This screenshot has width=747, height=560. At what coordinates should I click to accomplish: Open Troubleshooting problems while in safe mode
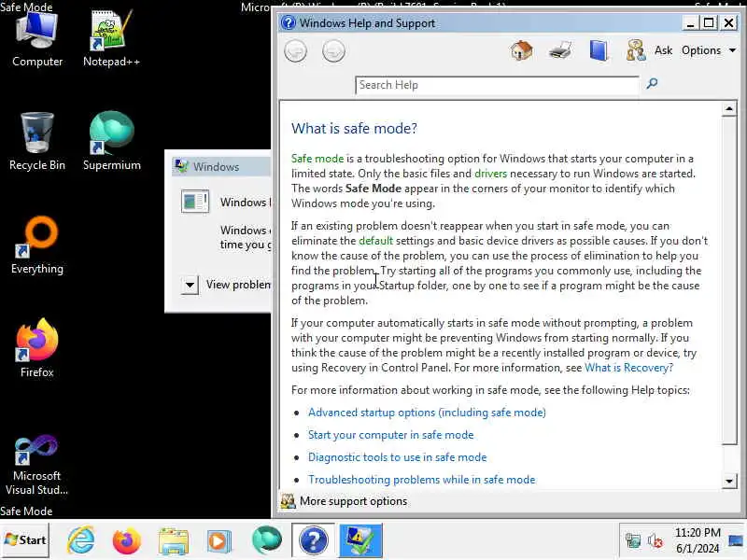[422, 480]
